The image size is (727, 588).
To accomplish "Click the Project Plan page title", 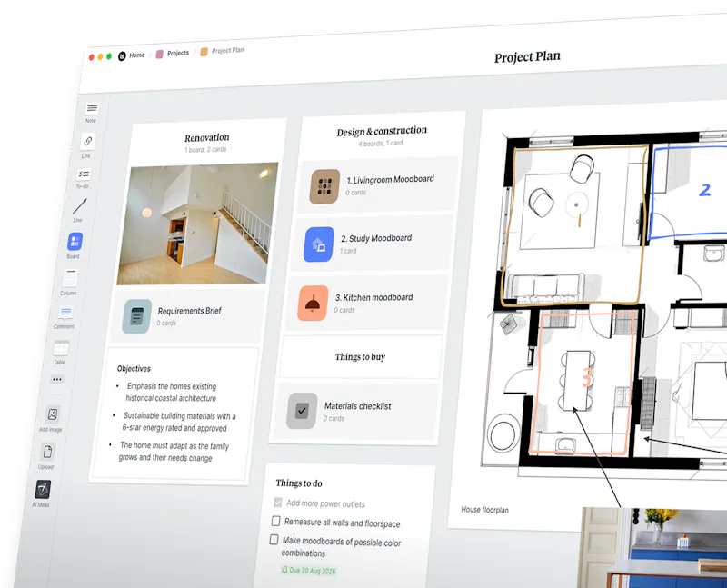I will 527,57.
